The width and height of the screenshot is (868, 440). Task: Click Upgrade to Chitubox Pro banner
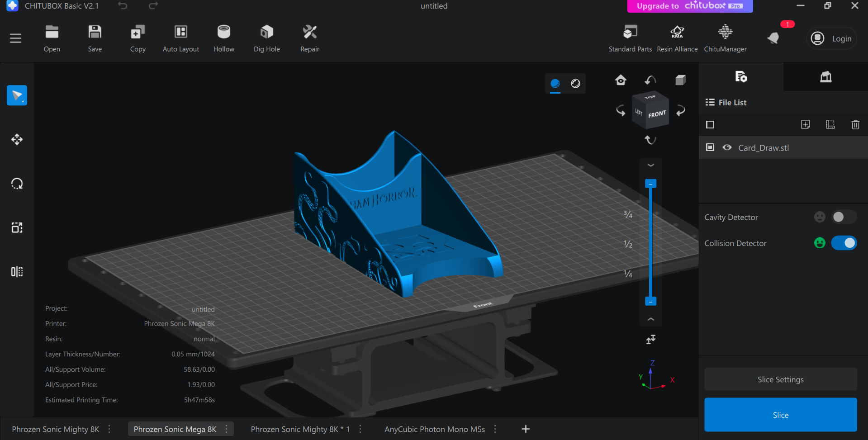(x=690, y=6)
